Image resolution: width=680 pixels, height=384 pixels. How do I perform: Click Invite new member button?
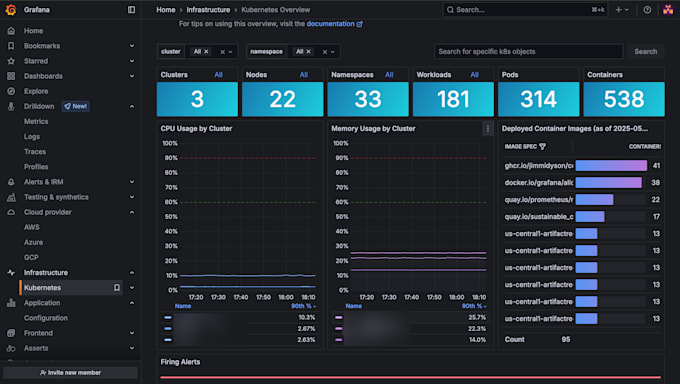[70, 373]
